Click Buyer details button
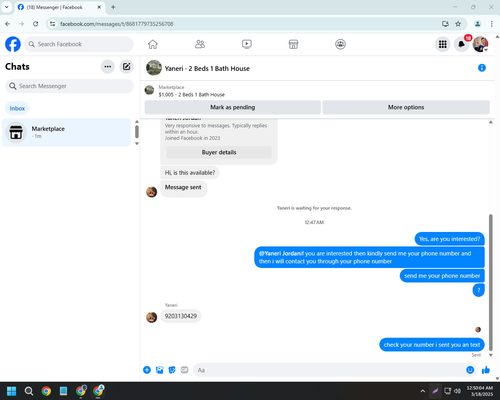Screen dimensions: 500x400 pyautogui.click(x=219, y=152)
